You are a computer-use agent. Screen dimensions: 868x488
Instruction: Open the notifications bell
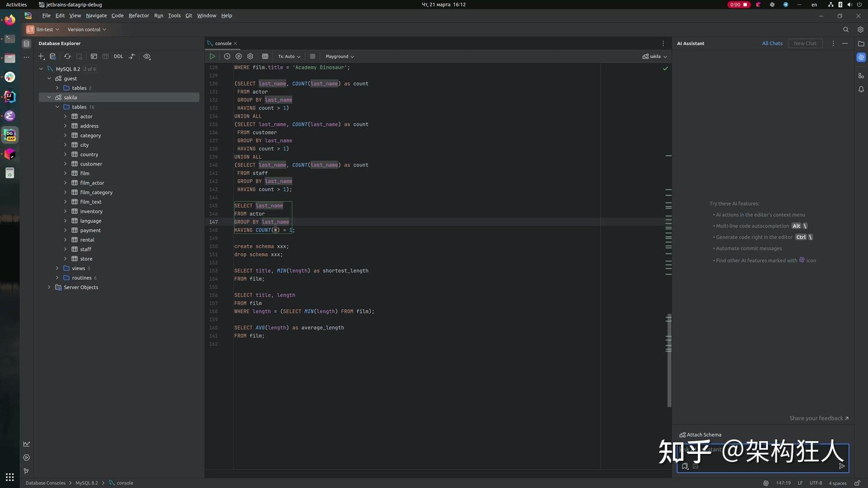861,89
